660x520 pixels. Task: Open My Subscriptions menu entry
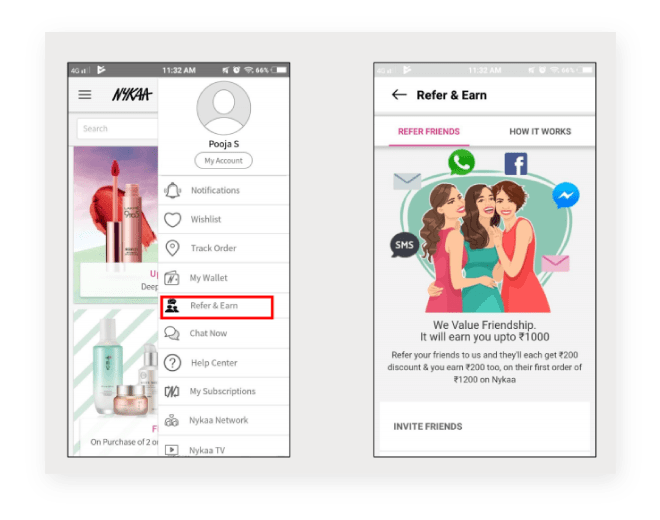coord(224,392)
